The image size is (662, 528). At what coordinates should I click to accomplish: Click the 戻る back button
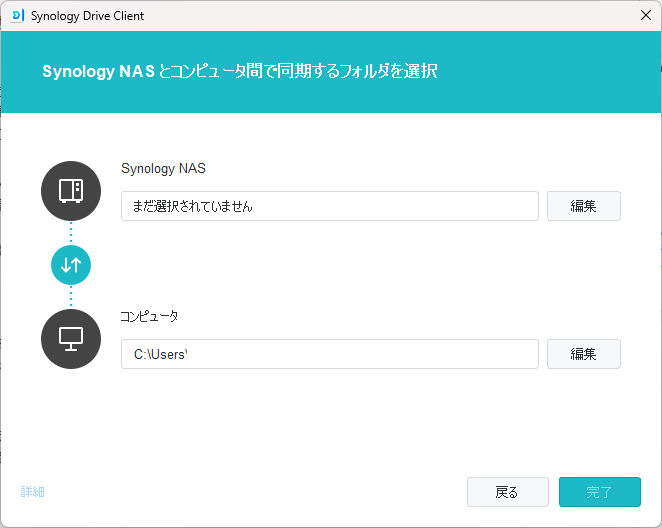click(x=508, y=492)
